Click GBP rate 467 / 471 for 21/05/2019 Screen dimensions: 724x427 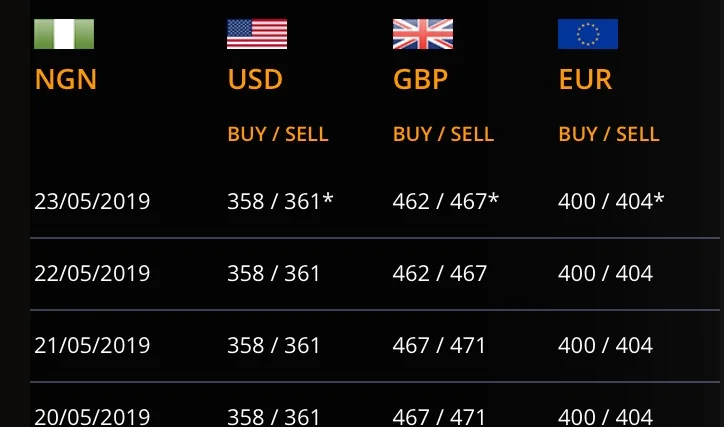click(x=439, y=345)
